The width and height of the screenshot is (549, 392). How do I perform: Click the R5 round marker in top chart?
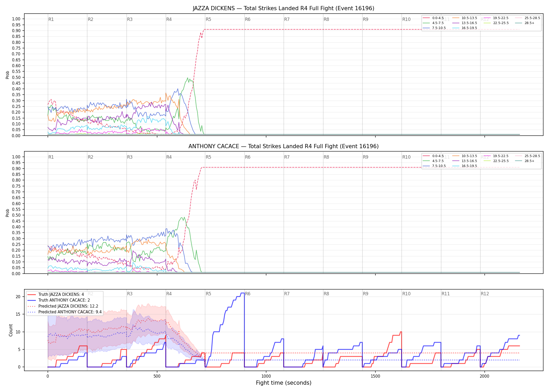tap(208, 19)
